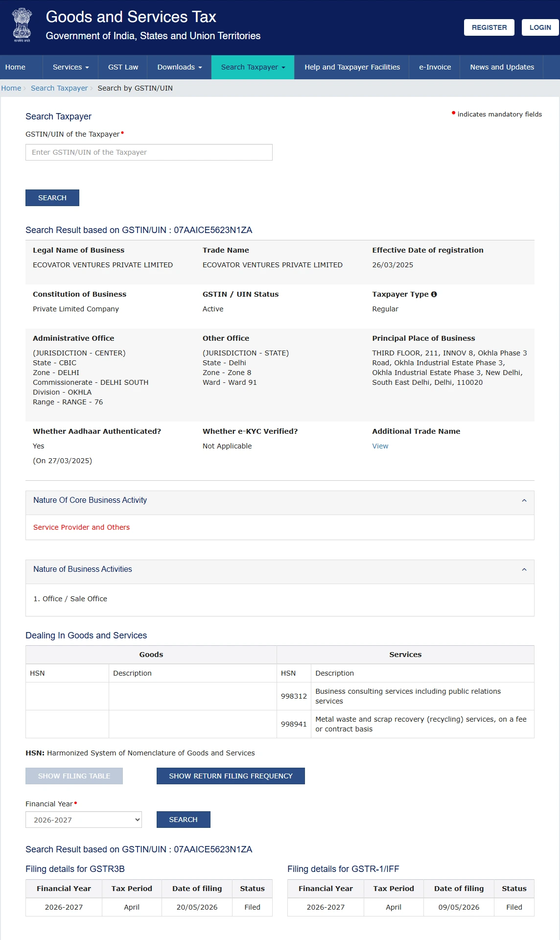Click the Nature of Business Activities header
The width and height of the screenshot is (560, 940).
[x=280, y=572]
